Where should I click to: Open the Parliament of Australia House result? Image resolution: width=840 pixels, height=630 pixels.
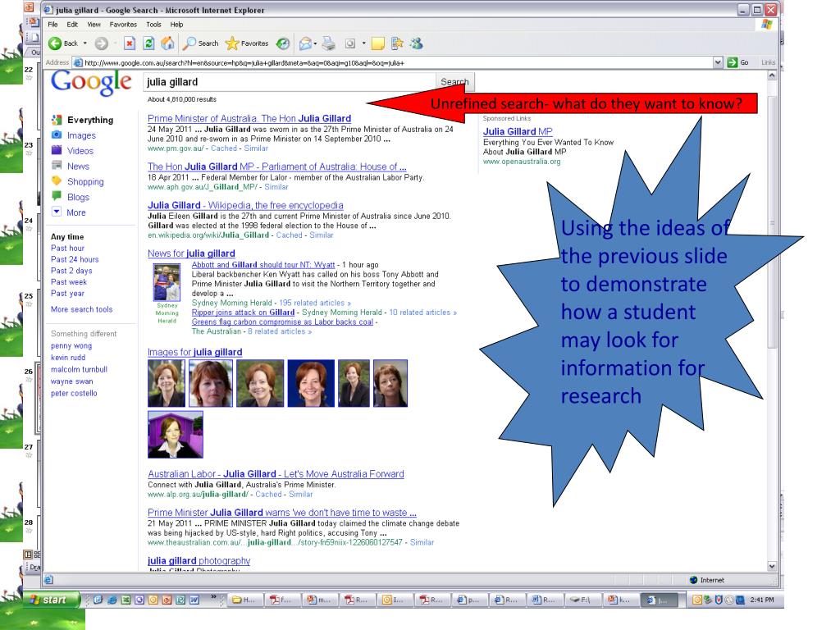coord(277,167)
